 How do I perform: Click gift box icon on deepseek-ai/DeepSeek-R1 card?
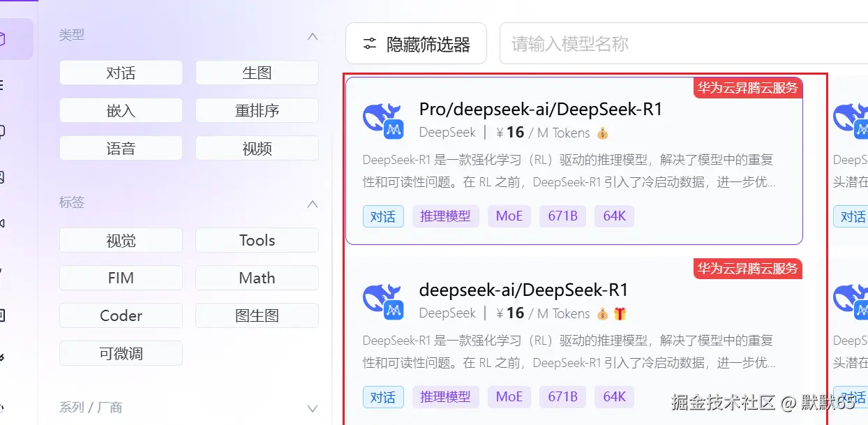(620, 313)
